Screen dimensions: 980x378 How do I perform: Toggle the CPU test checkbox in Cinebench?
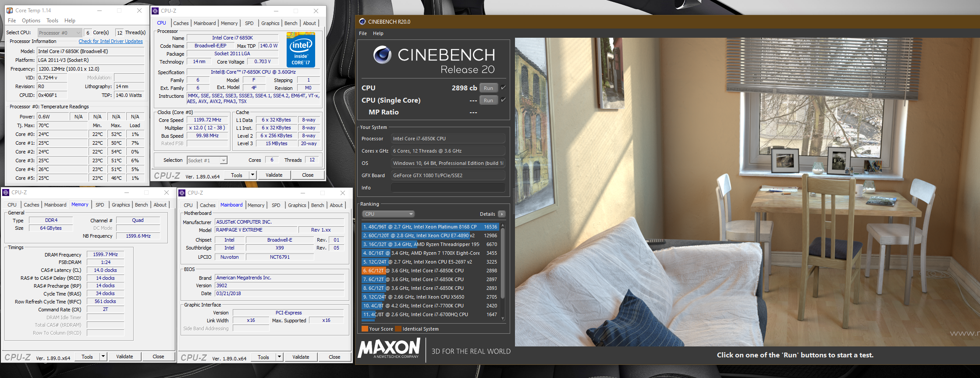point(503,87)
